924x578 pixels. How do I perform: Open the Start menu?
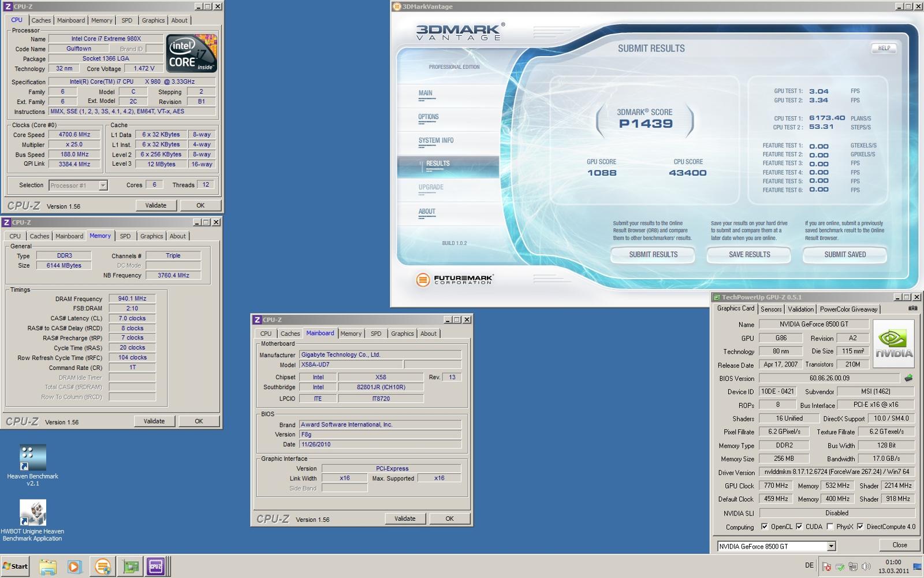(16, 566)
